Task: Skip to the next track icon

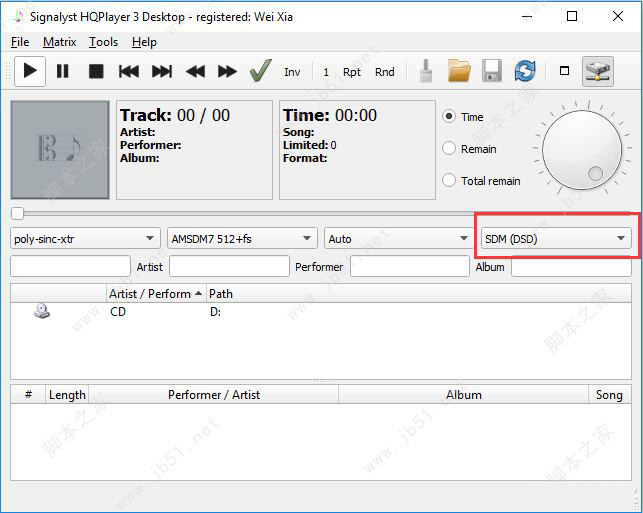Action: (162, 71)
